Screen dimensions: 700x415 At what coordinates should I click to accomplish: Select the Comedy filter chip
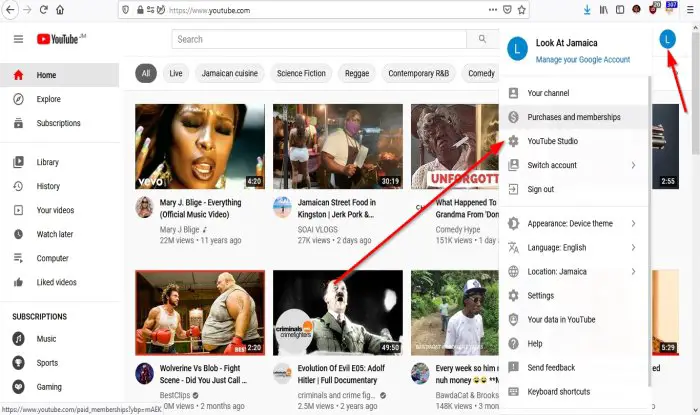point(481,74)
